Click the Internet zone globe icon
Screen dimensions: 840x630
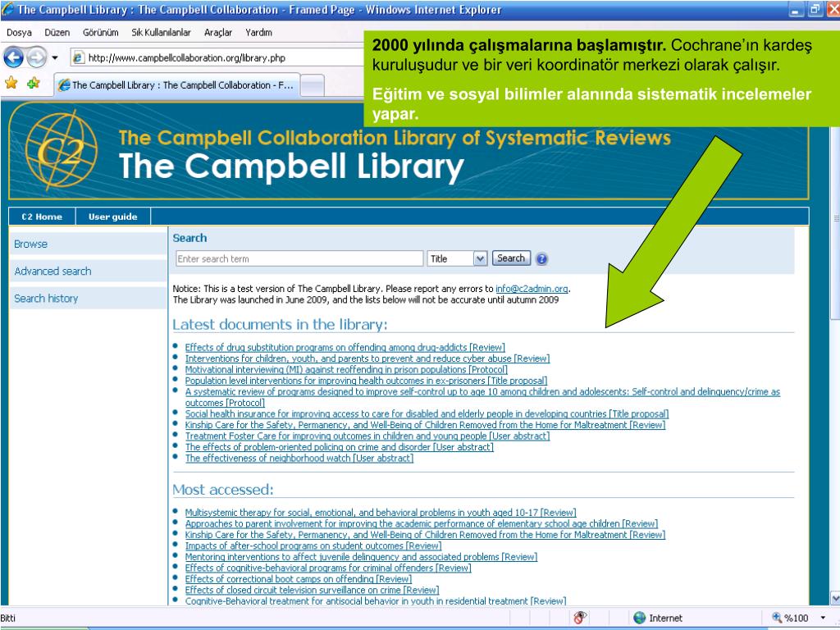(x=639, y=618)
